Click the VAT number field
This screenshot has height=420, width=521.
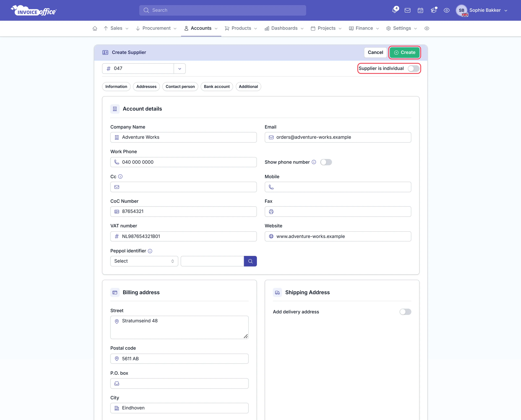click(183, 236)
